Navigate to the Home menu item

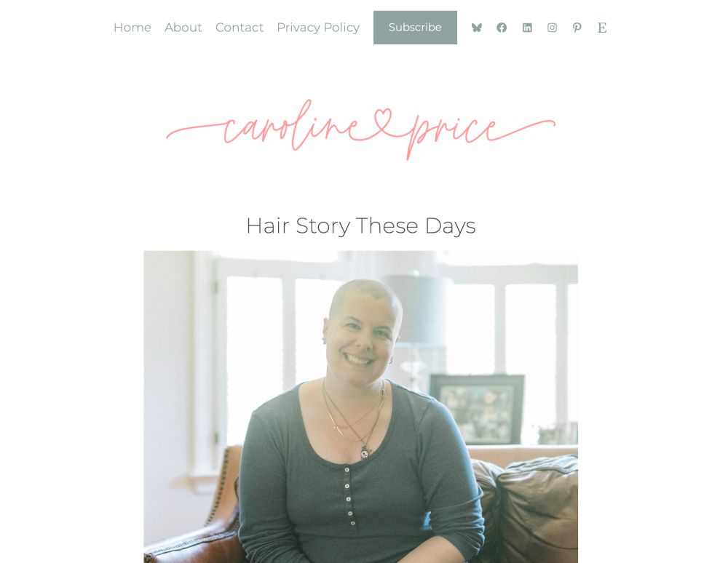(132, 28)
